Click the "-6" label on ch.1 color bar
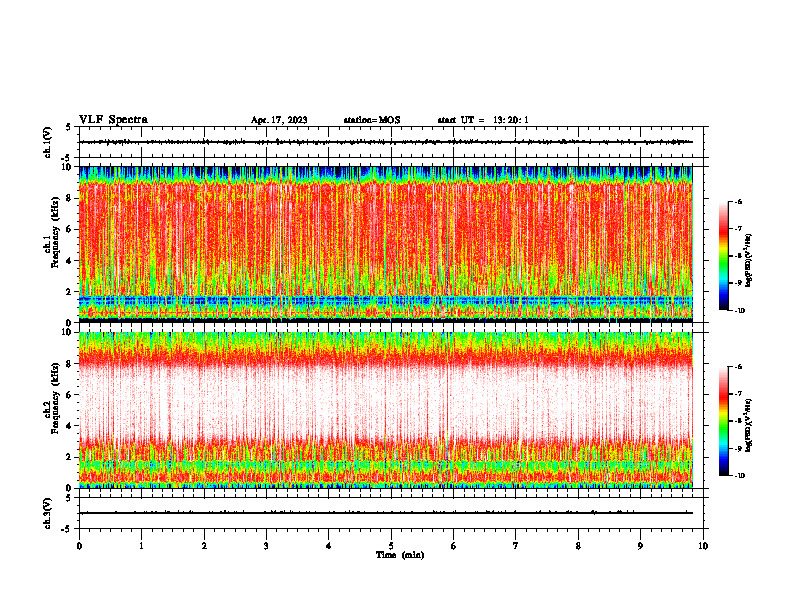 (738, 202)
